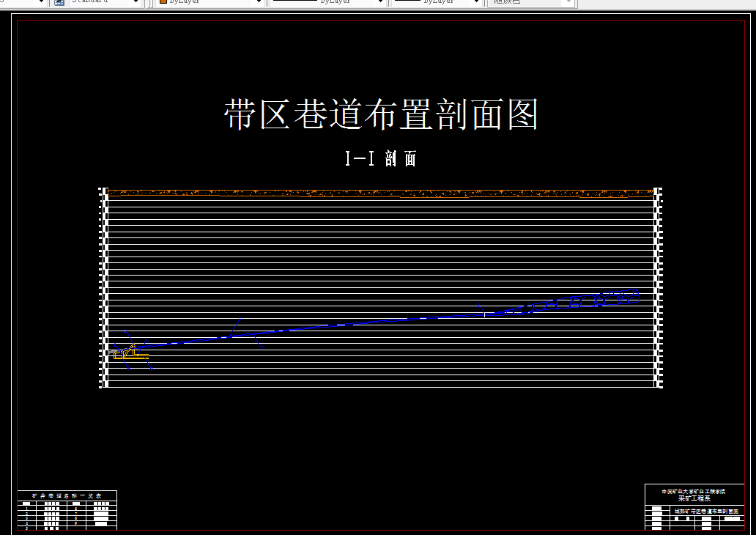
Task: Select row number 6 in roadway table
Action: [x=75, y=509]
